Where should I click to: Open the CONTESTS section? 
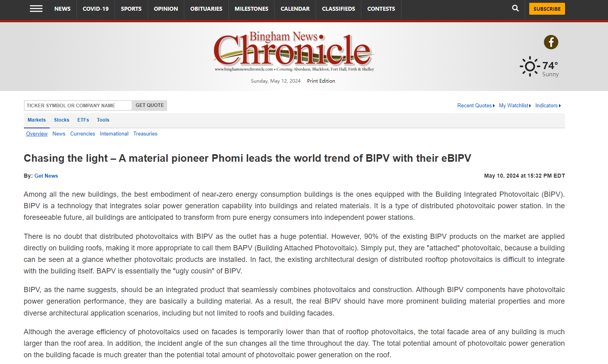(381, 9)
